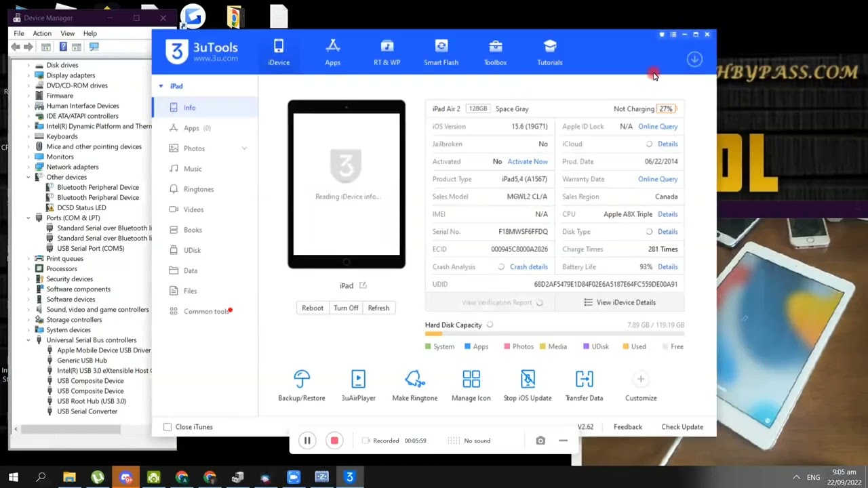Open Transfer Data tool

[584, 386]
